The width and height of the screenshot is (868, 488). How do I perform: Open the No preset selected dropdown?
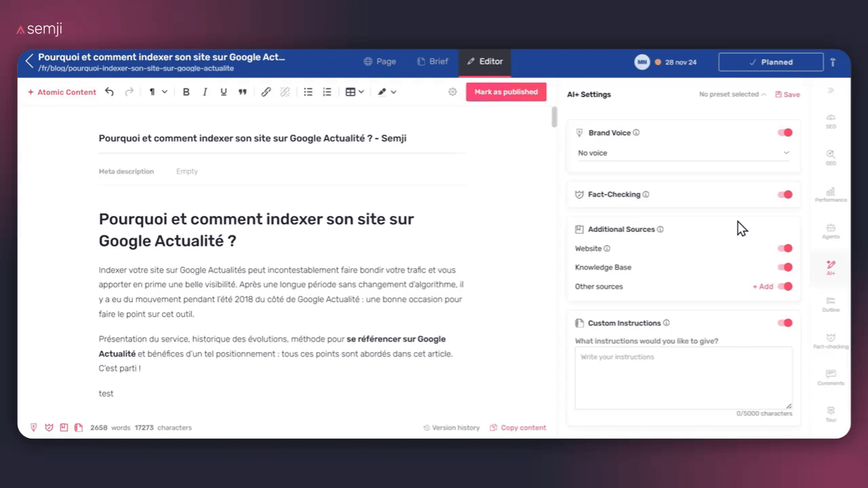732,95
